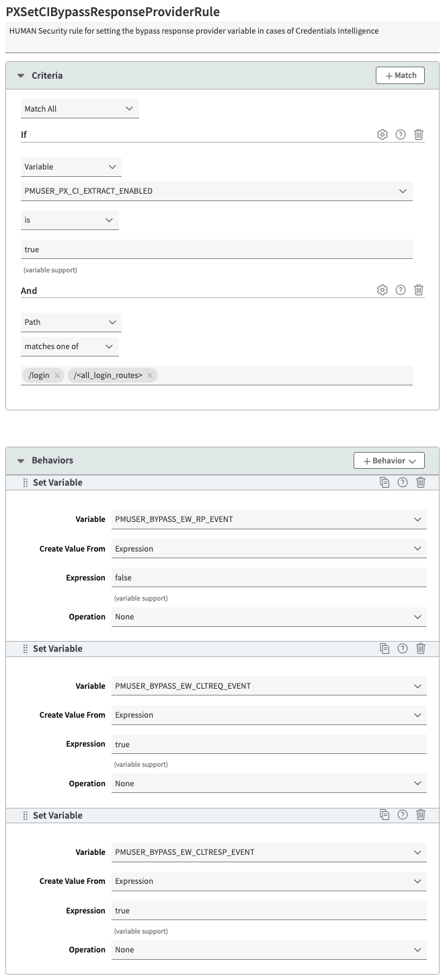
Task: Open settings gear for the If condition
Action: tap(382, 135)
